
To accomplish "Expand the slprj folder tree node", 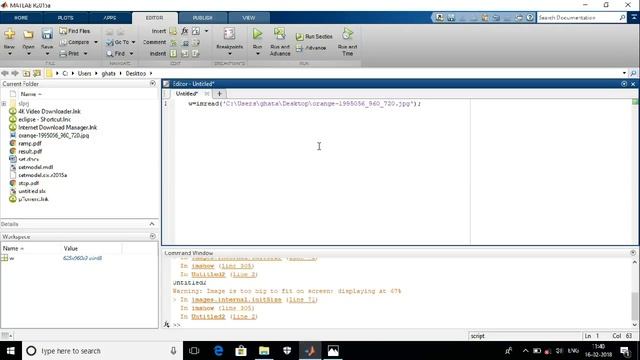I will coord(4,103).
